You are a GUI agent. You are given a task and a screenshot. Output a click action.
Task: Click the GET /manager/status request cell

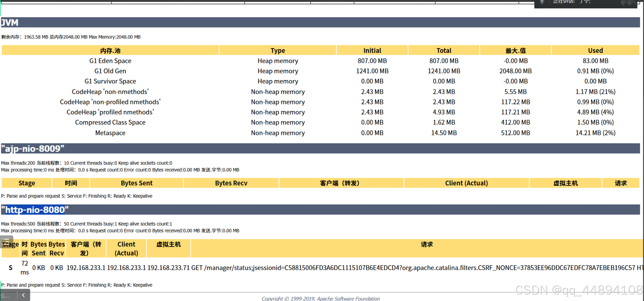pos(418,268)
